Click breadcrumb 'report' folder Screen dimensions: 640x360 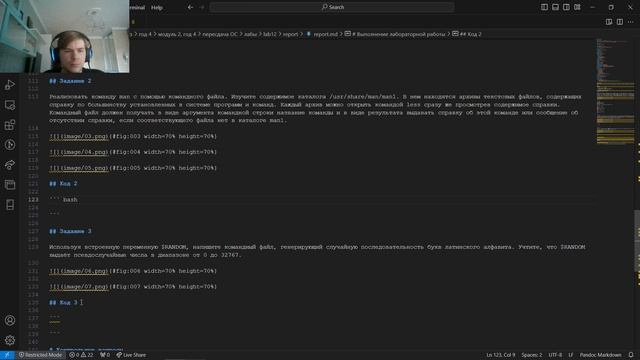point(291,34)
